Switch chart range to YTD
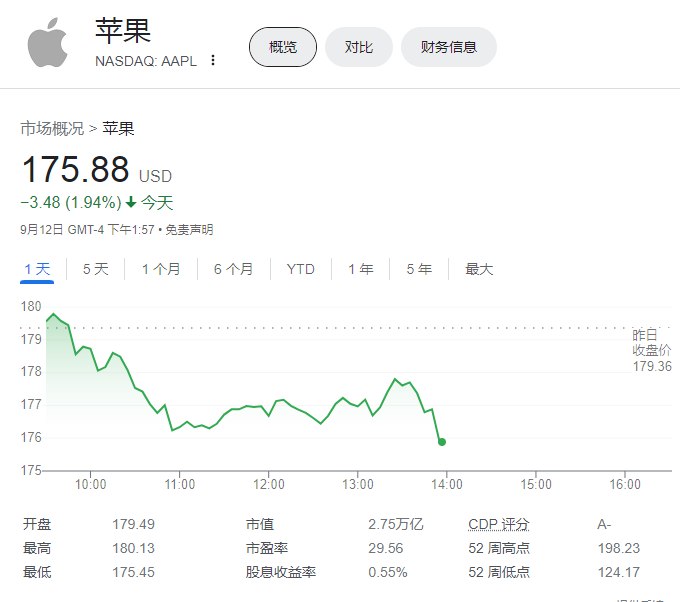Screen dimensions: 680x602 [x=301, y=269]
